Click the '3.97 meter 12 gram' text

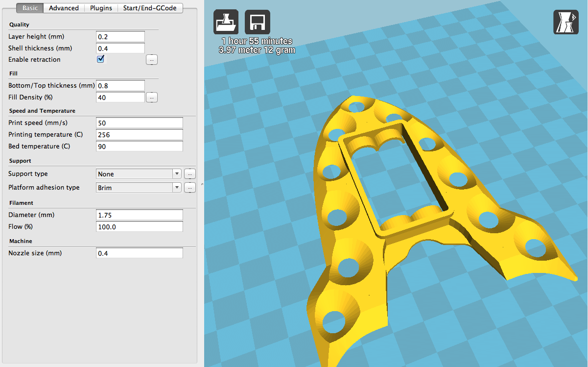(257, 50)
